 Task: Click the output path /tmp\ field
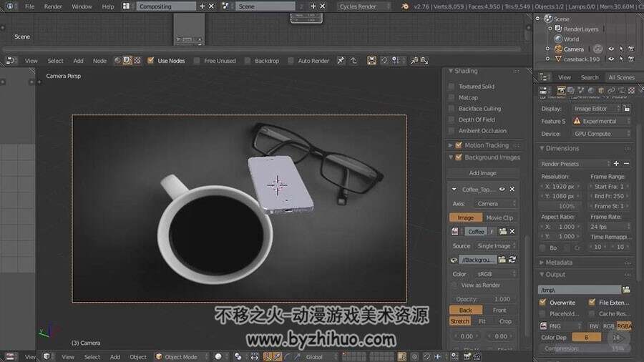[x=580, y=290]
